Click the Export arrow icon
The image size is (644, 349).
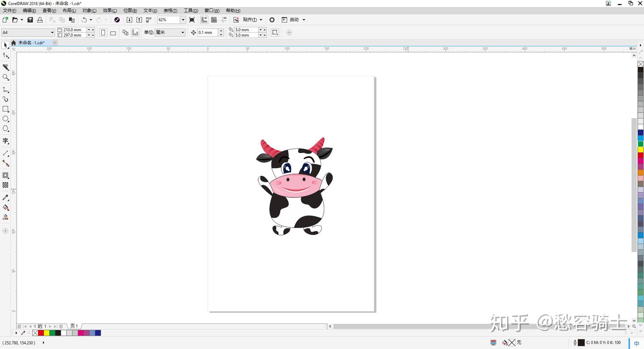139,20
